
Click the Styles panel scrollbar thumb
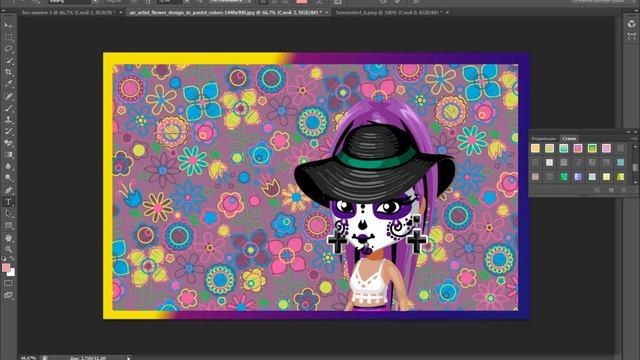[635, 167]
